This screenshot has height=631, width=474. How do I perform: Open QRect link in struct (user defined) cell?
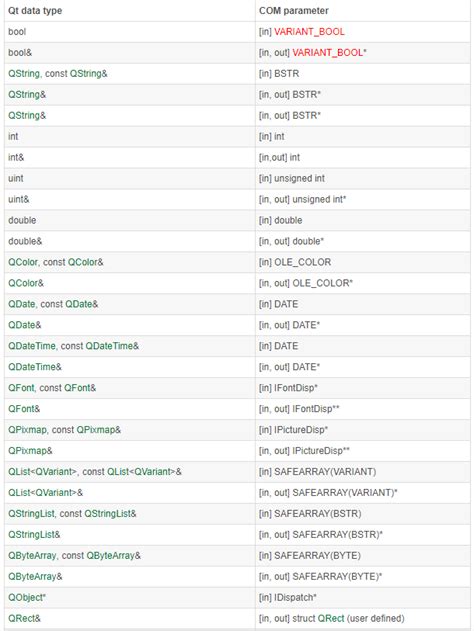coord(331,619)
